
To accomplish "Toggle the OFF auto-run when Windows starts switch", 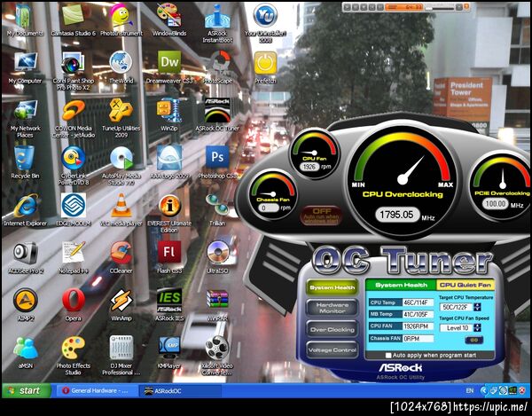I will click(x=321, y=216).
